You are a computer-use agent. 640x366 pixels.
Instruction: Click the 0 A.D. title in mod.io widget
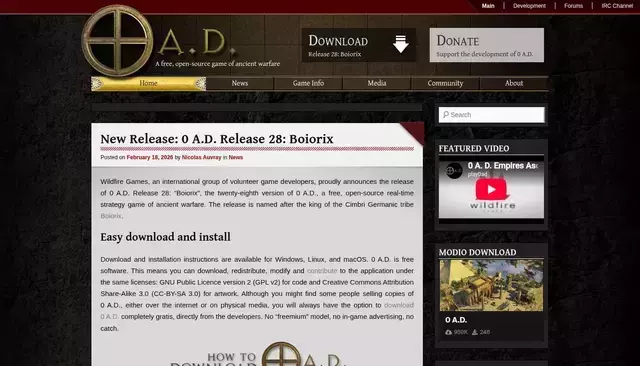pos(456,320)
